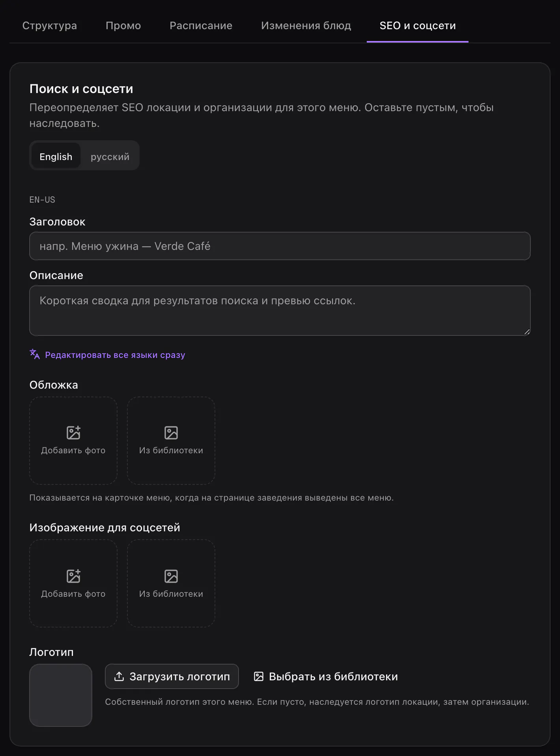Switch language toggle to русский
This screenshot has height=756, width=560.
pyautogui.click(x=110, y=156)
